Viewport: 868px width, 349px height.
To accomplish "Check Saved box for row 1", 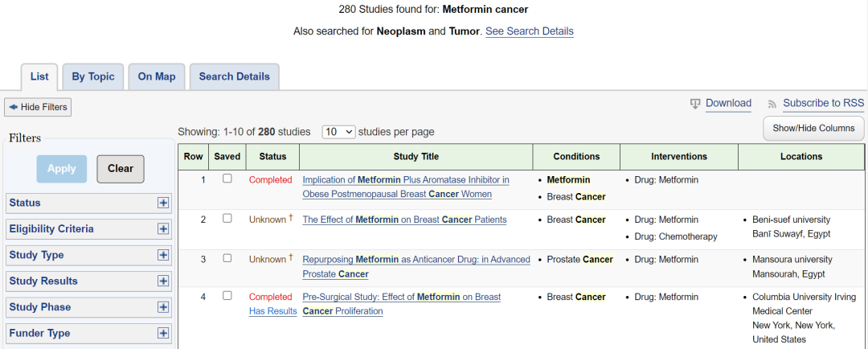I will tap(227, 179).
